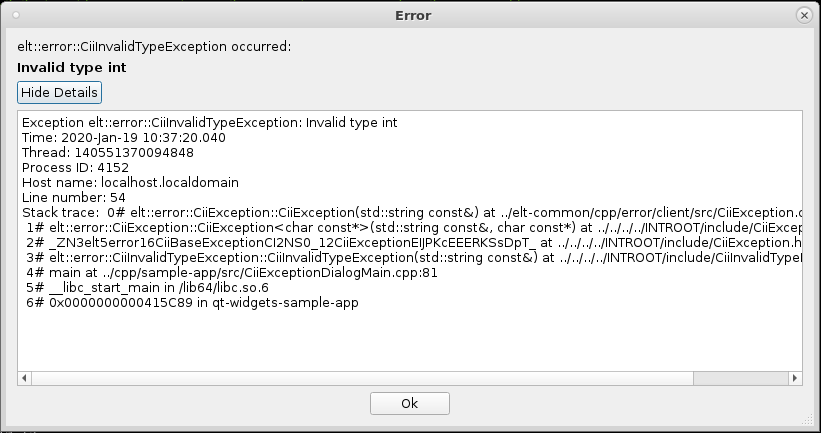Click the bold 'Invalid type int' message
This screenshot has height=433, width=821.
tap(72, 68)
